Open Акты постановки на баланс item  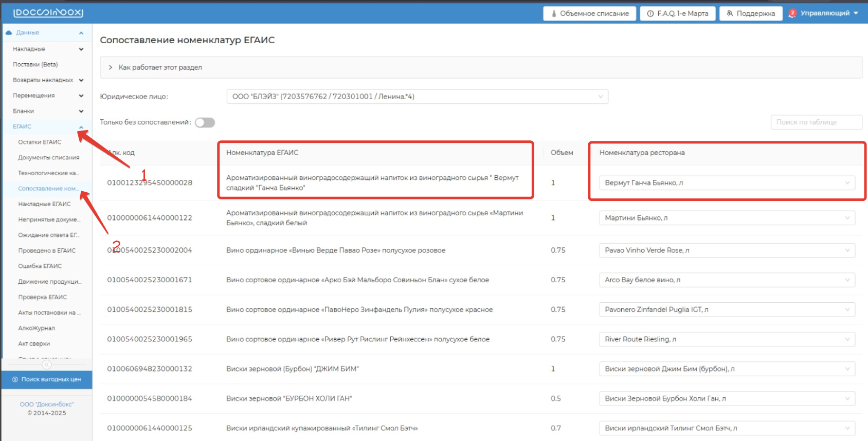coord(49,313)
